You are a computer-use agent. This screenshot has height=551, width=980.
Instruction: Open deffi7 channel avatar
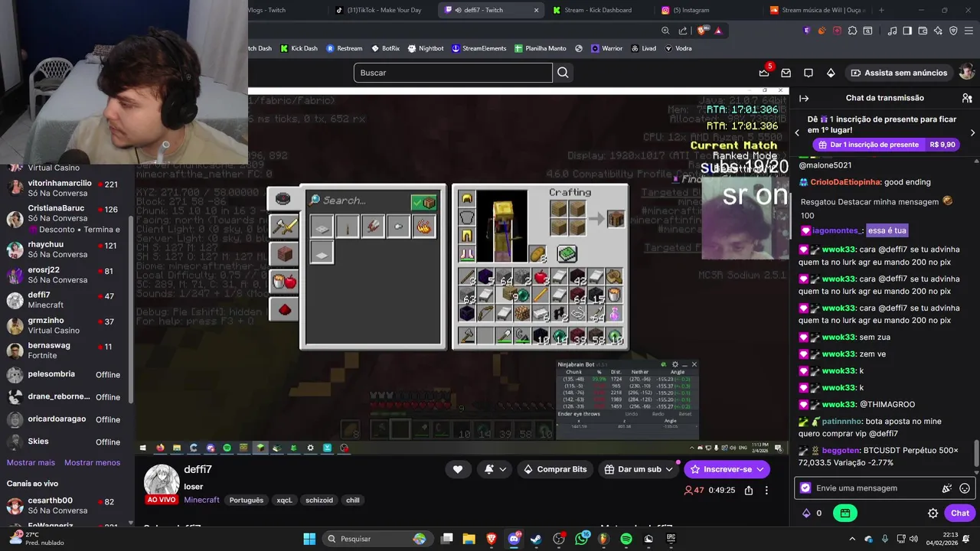coord(162,481)
